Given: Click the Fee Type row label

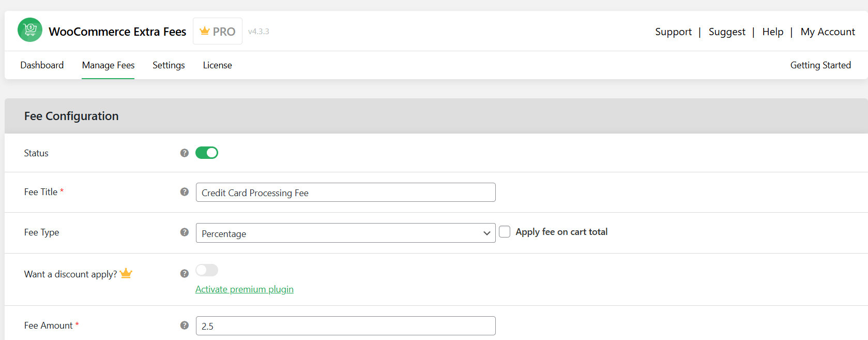Looking at the screenshot, I should (41, 232).
